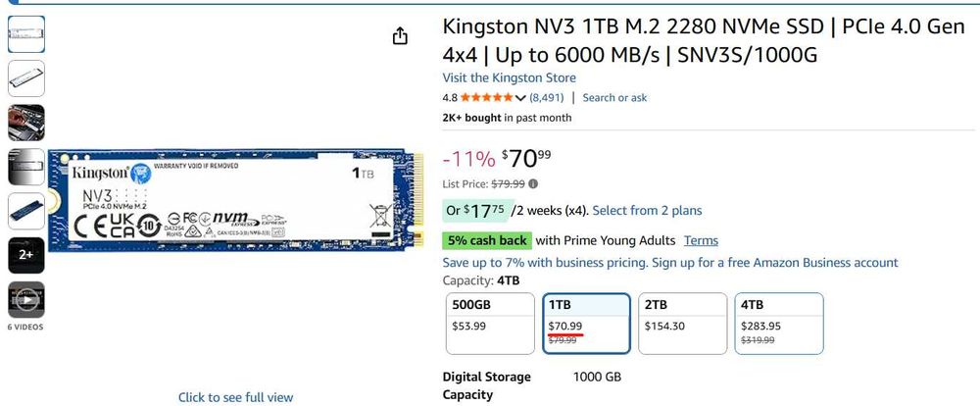Click the main SSD product image
The image size is (980, 406).
[235, 205]
